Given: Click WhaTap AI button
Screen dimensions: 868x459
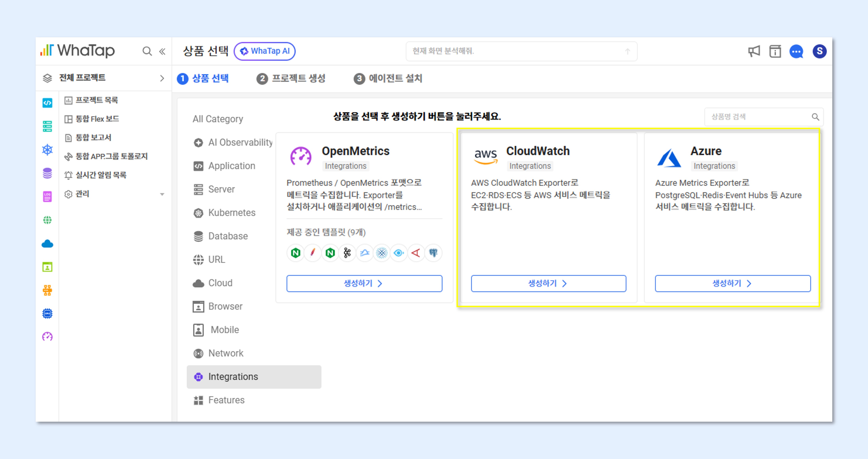Looking at the screenshot, I should 265,51.
